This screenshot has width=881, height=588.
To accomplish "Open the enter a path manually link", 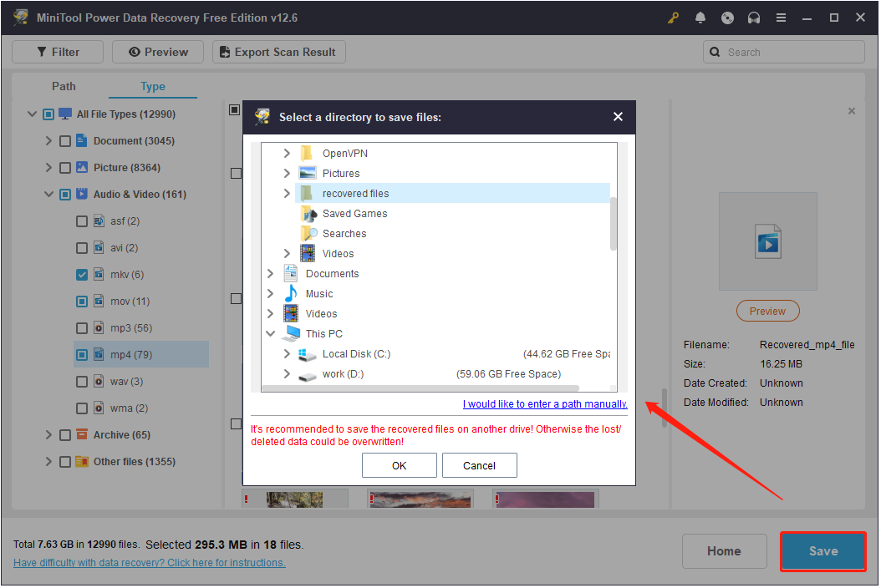I will pyautogui.click(x=544, y=404).
